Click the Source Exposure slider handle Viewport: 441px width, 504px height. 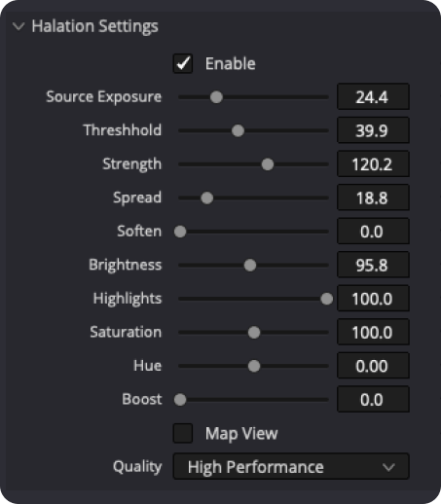point(216,97)
